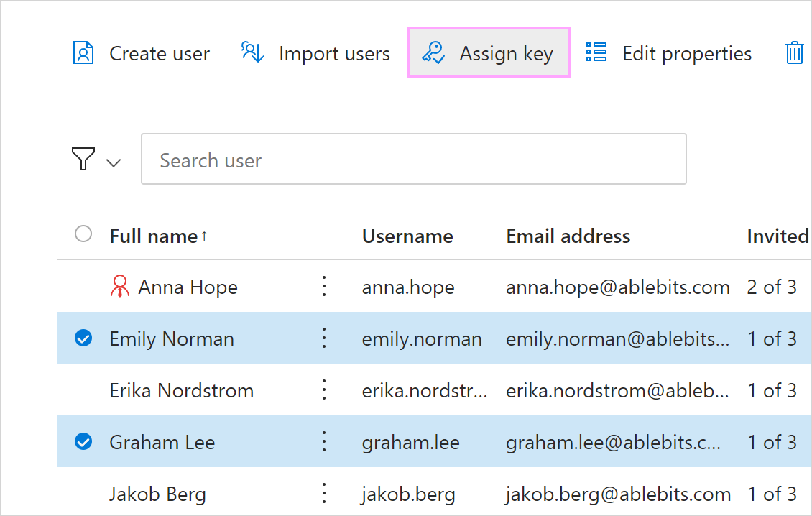Screen dimensions: 812x516
Task: Open the three-dot menu for Emily Norman
Action: pos(324,338)
